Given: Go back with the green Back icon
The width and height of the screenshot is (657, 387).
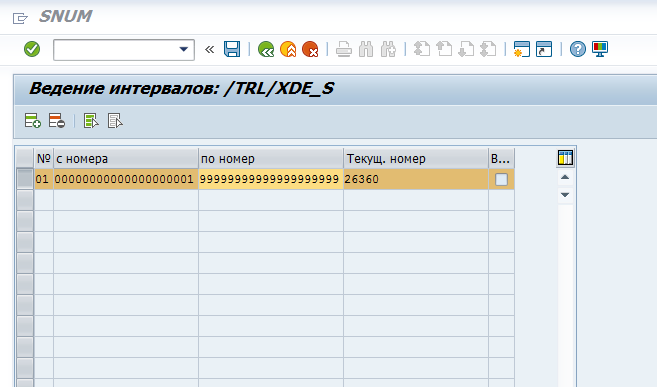Looking at the screenshot, I should click(266, 49).
